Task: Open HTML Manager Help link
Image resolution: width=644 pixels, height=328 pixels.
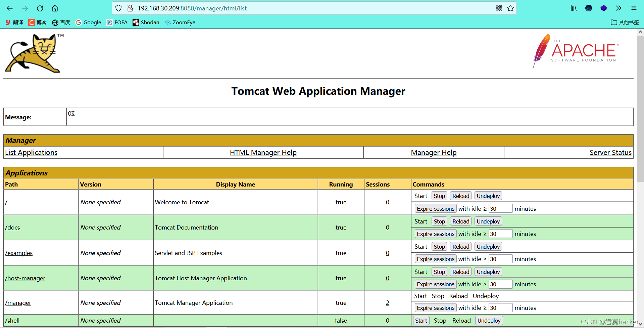Action: point(263,152)
